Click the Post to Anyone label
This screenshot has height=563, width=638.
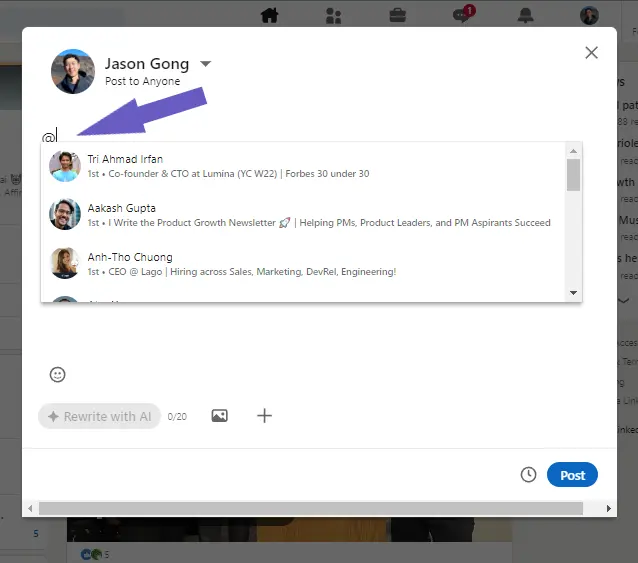pyautogui.click(x=142, y=81)
